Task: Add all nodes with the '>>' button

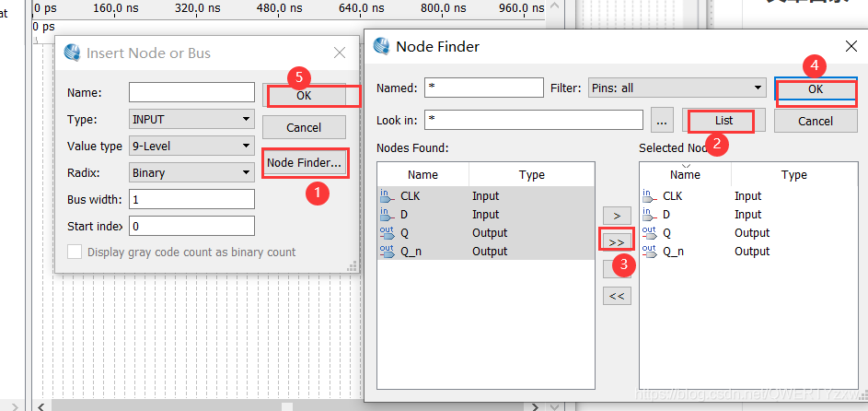Action: pyautogui.click(x=618, y=242)
